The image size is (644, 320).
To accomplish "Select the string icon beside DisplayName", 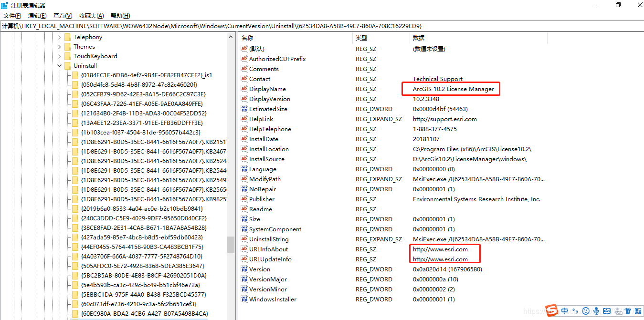I will coord(244,89).
